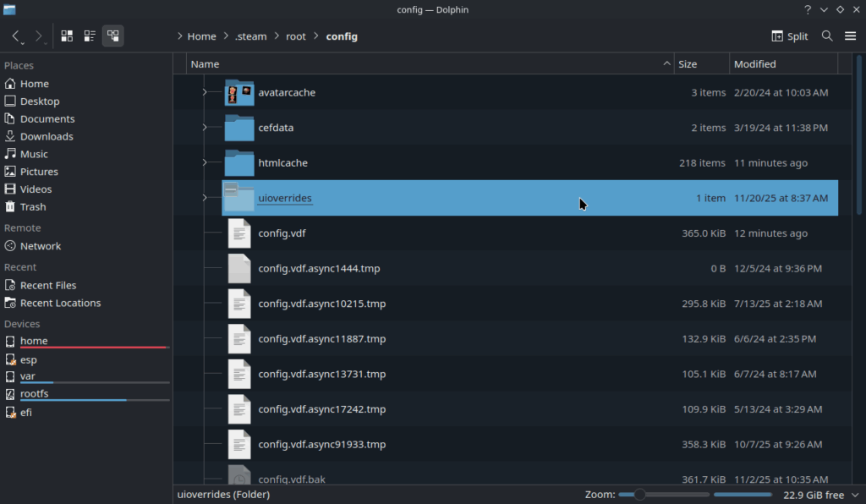Open the free space details dropdown
The height and width of the screenshot is (504, 866).
coord(855,495)
